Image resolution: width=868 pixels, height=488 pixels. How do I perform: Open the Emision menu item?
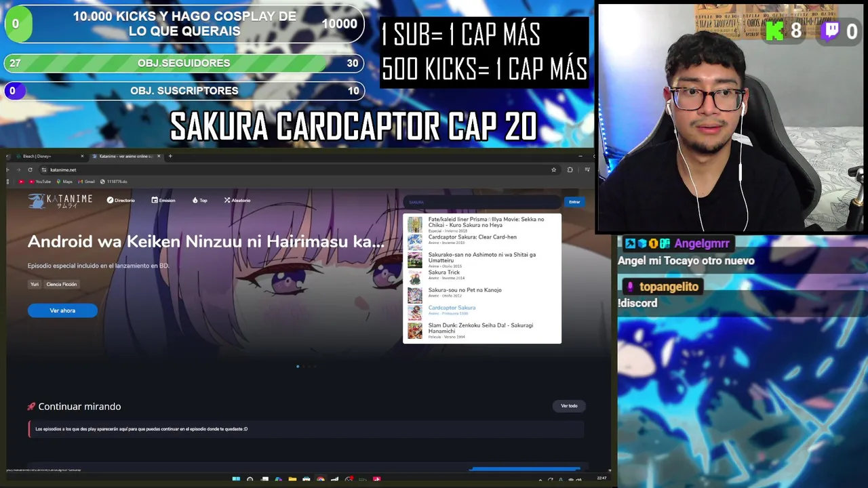tap(163, 201)
